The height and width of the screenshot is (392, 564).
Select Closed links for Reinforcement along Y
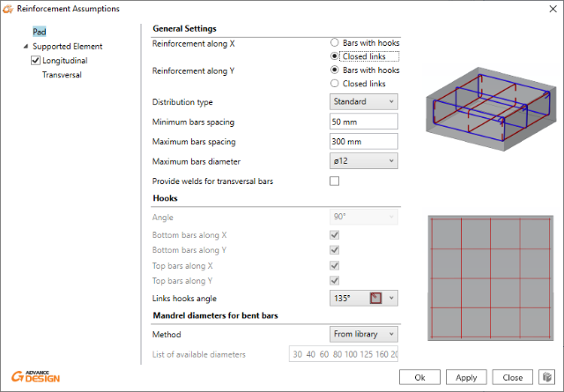tap(335, 84)
